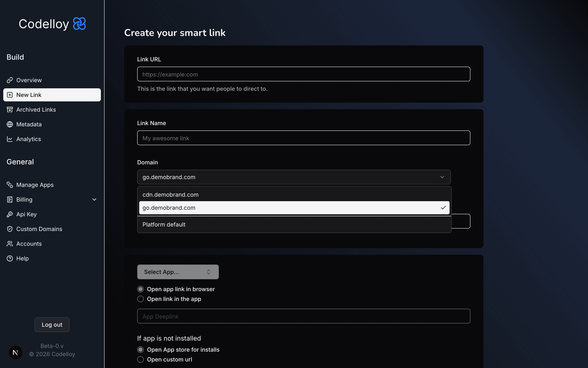The height and width of the screenshot is (368, 588).
Task: Click the Log out button
Action: (52, 325)
